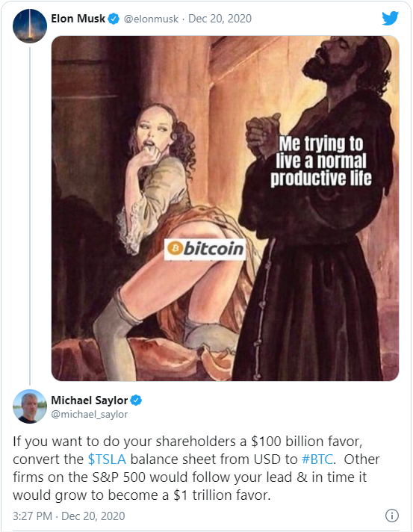Open the tweet info circle icon

[392, 516]
